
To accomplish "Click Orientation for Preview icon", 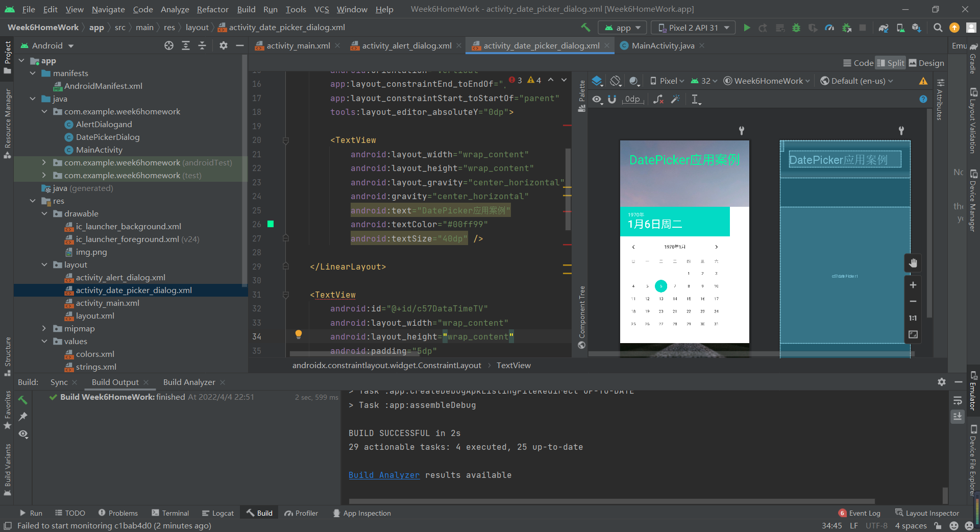I will click(x=616, y=81).
